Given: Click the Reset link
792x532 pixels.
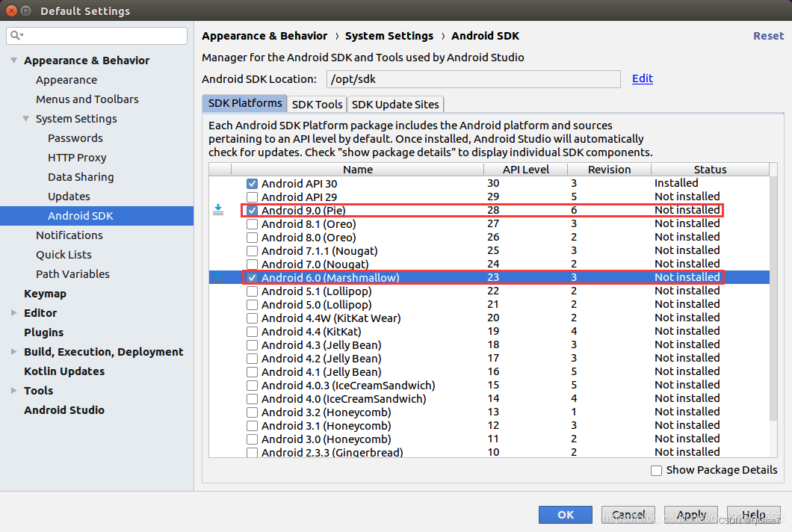Looking at the screenshot, I should [x=768, y=36].
